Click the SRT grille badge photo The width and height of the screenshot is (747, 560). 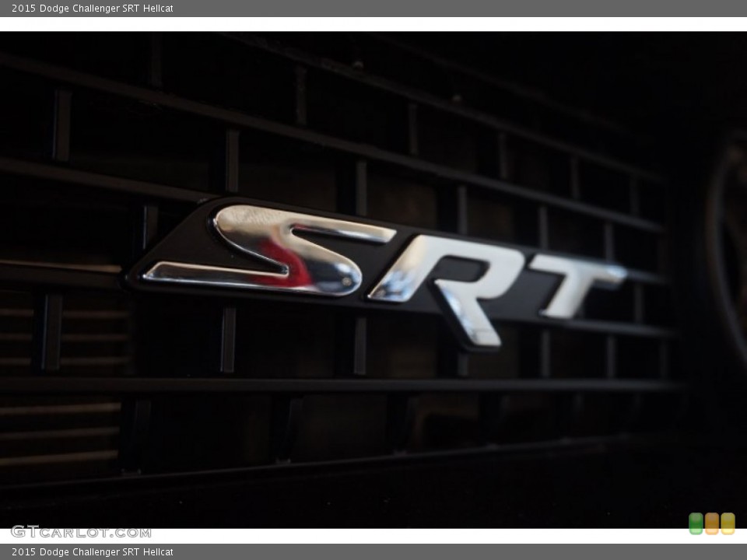[373, 280]
